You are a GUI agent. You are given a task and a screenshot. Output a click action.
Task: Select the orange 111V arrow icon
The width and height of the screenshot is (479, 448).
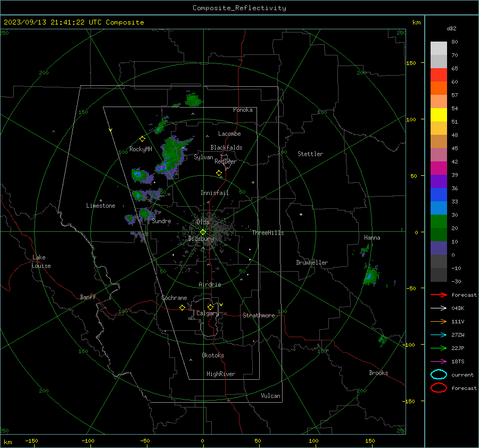tap(439, 321)
